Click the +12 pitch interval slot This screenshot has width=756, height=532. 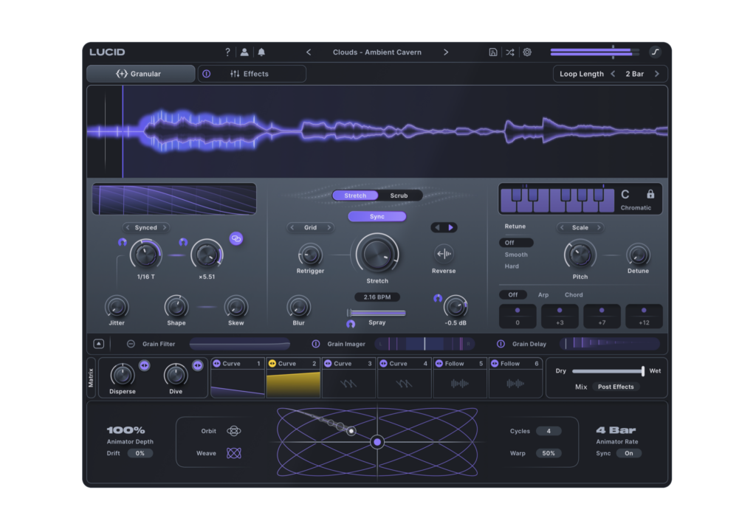[644, 316]
